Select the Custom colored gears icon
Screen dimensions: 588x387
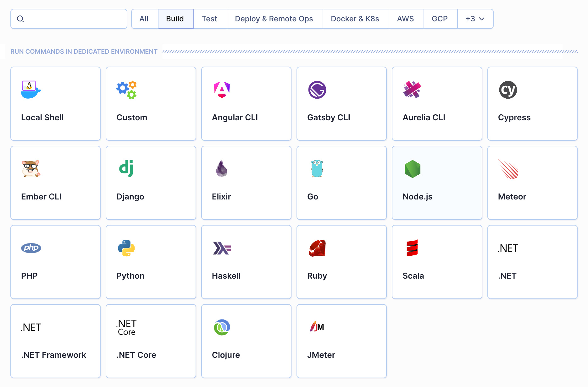[126, 90]
